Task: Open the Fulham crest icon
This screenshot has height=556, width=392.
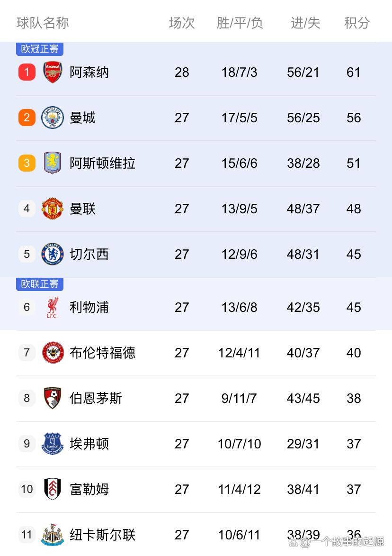Action: click(x=53, y=489)
